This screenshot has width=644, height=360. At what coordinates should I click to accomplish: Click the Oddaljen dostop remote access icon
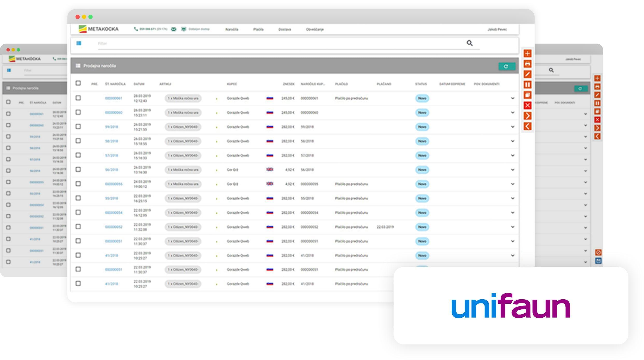pos(184,29)
